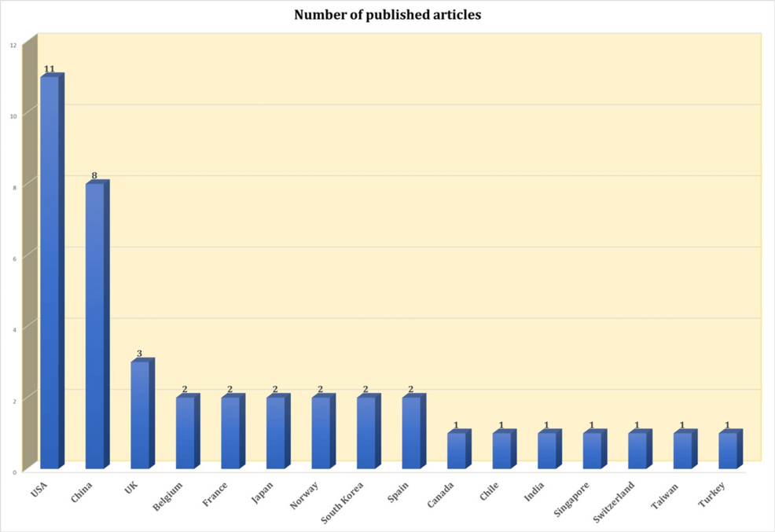Select the Norway bar

[321, 432]
